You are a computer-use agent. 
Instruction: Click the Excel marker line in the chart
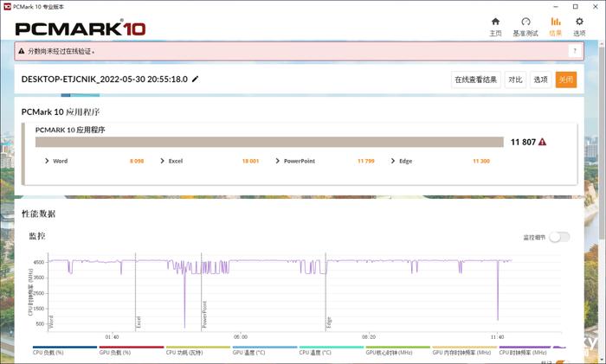click(136, 292)
